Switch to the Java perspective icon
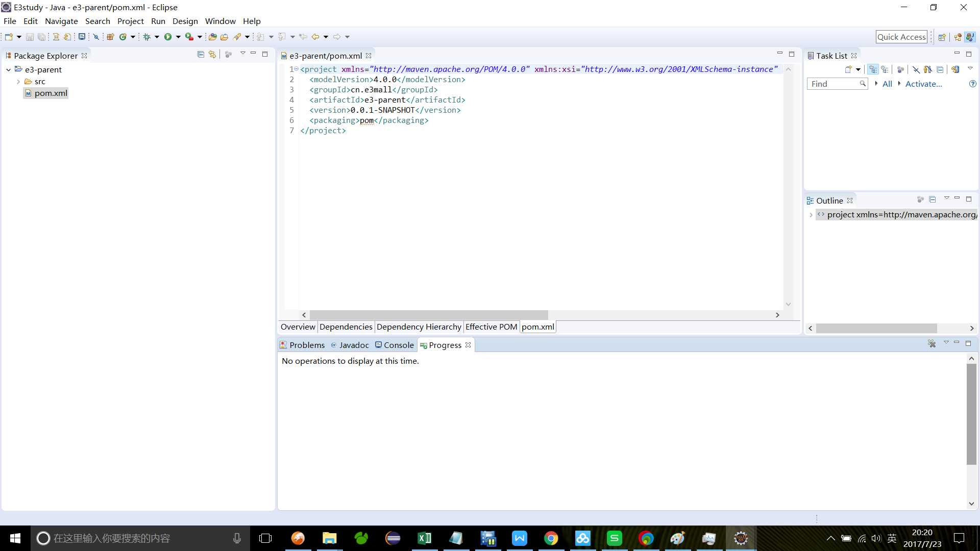 point(970,37)
